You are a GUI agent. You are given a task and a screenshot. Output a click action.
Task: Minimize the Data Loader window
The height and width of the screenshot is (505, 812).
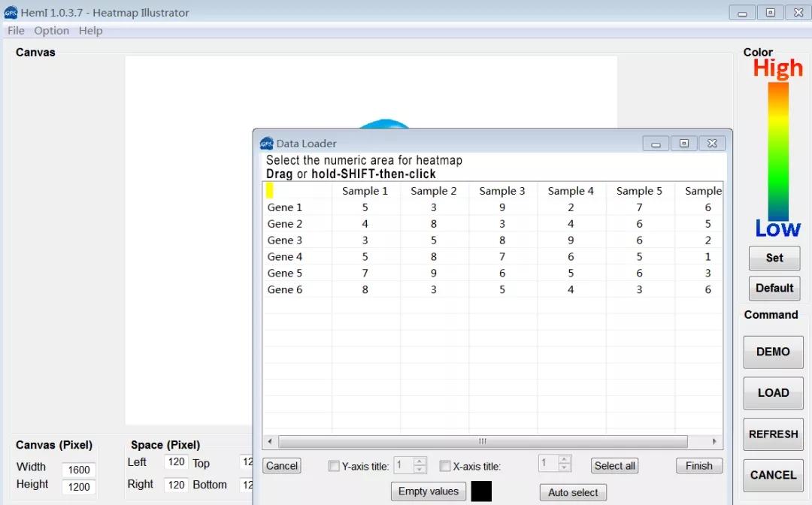pyautogui.click(x=656, y=144)
